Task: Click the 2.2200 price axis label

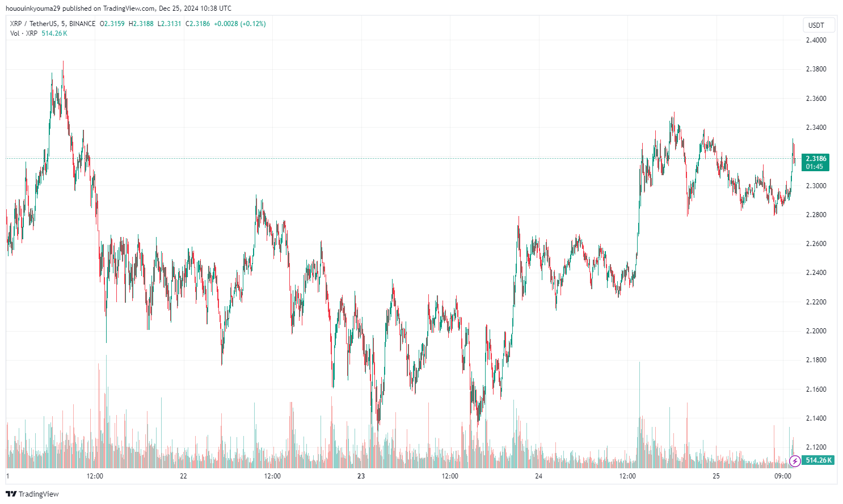Action: click(x=816, y=302)
